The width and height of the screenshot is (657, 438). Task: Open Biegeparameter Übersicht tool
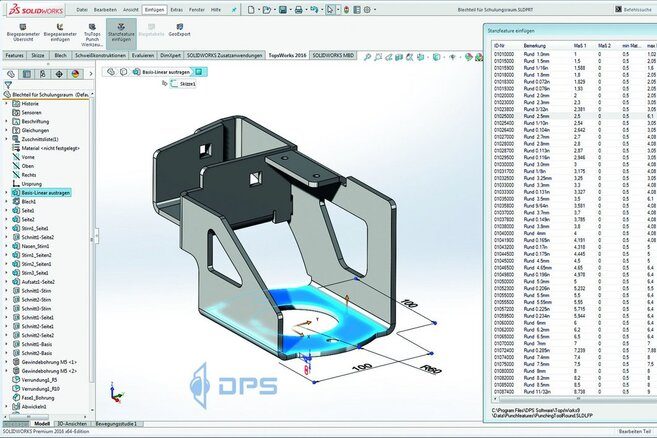[x=23, y=33]
